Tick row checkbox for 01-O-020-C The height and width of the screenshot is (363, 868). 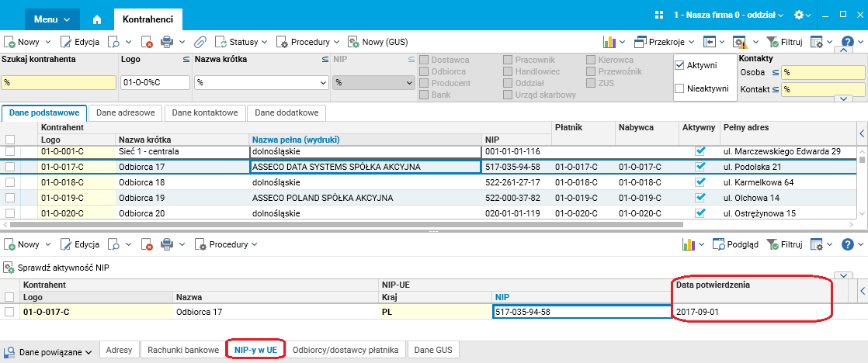click(x=9, y=213)
